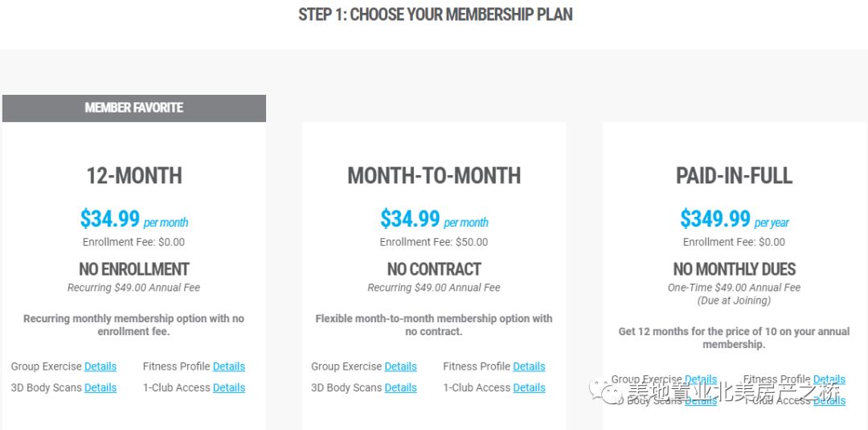Open 3D Body Scans Details in 12-Month plan
The image size is (868, 430).
[100, 387]
